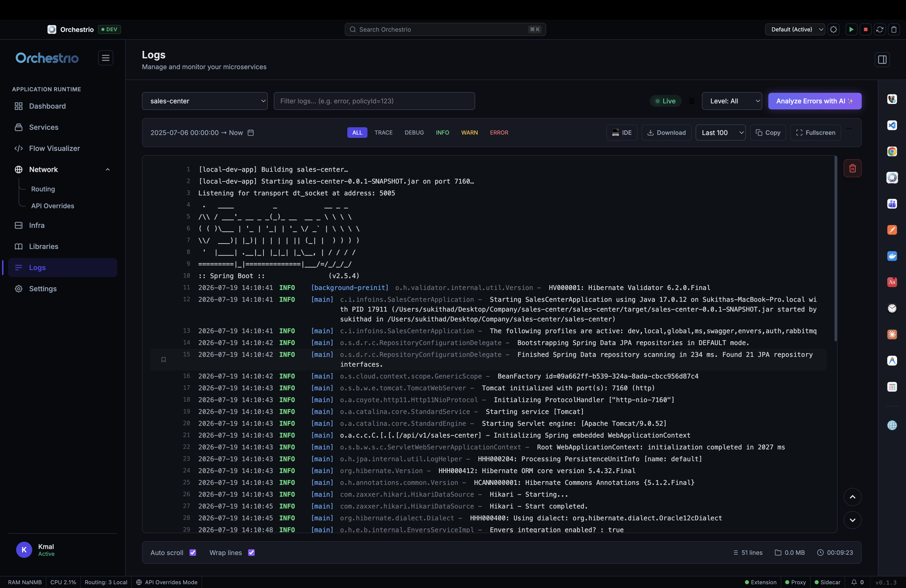Jump to bottom of logs arrow
The height and width of the screenshot is (588, 906).
click(x=852, y=520)
